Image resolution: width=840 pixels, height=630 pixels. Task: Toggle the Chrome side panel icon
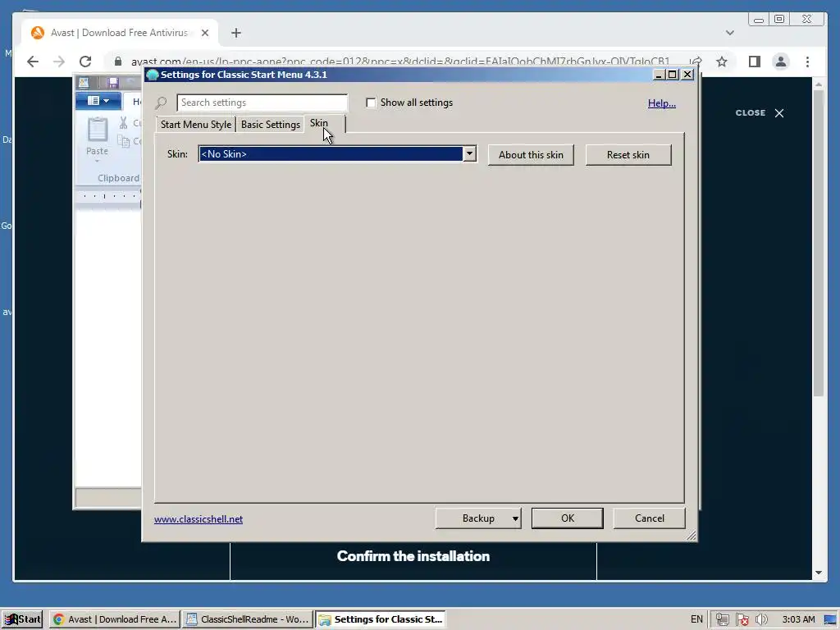point(755,62)
